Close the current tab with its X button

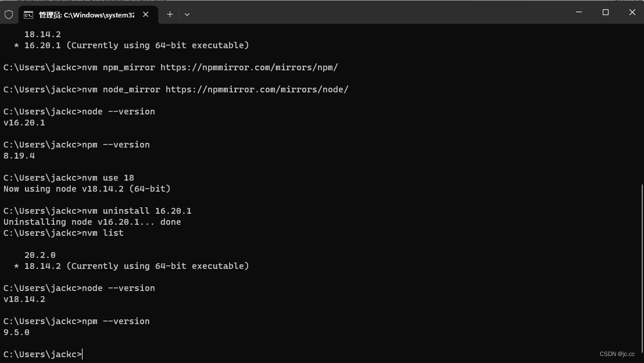click(146, 15)
